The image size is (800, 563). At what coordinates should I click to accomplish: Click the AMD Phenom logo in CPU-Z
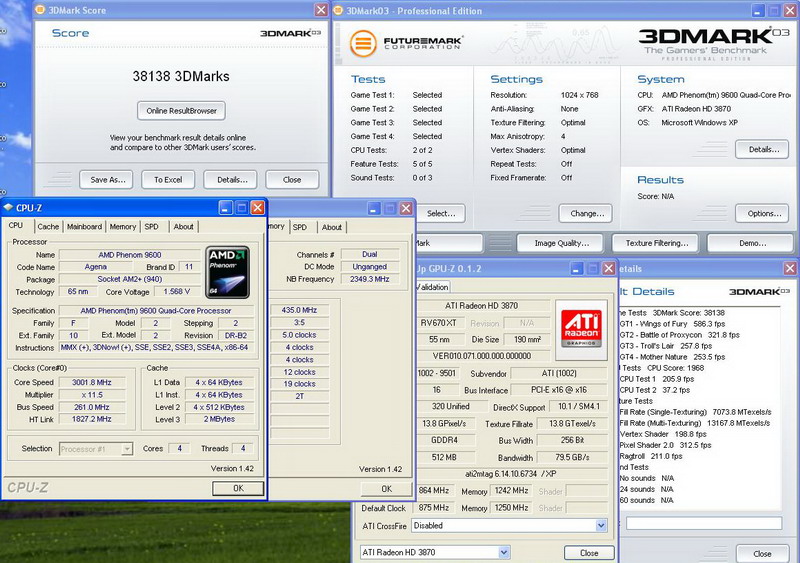[228, 273]
